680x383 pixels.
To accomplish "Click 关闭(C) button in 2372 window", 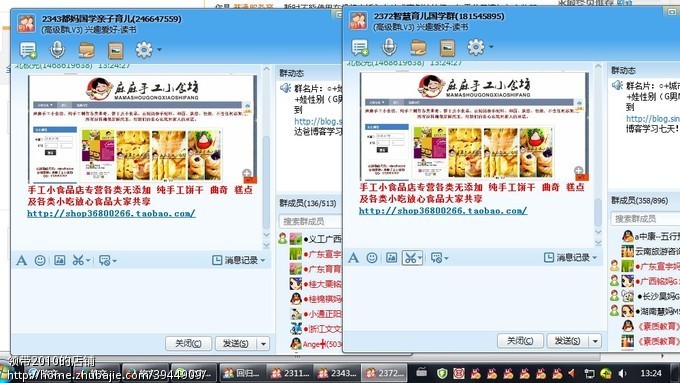I will coord(520,341).
